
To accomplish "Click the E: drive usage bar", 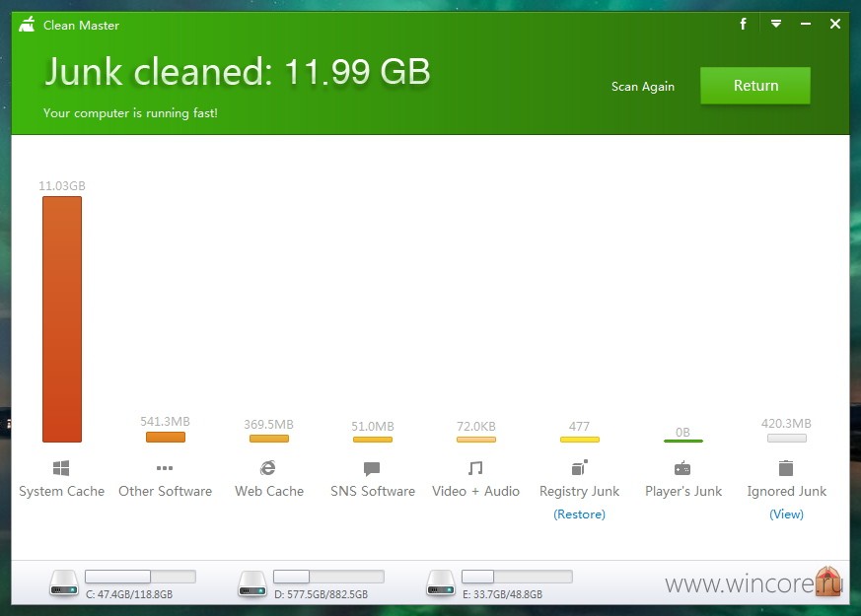I will [x=517, y=576].
